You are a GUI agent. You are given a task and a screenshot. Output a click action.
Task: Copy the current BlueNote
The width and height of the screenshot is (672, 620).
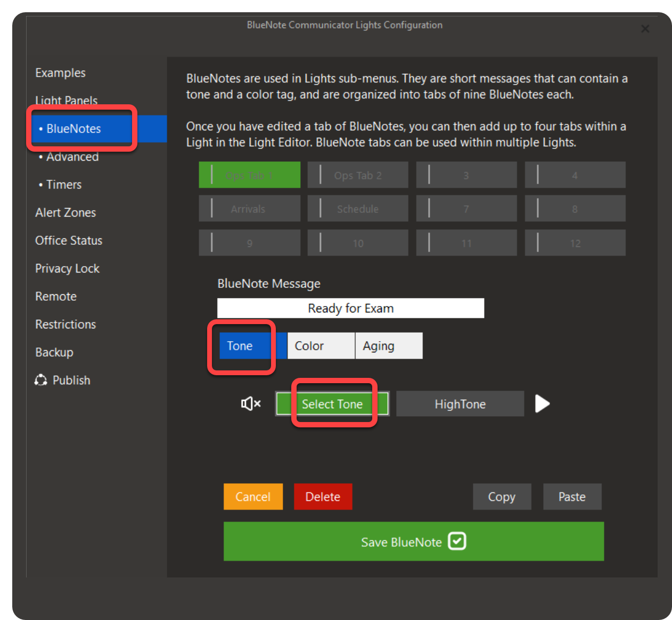[502, 497]
